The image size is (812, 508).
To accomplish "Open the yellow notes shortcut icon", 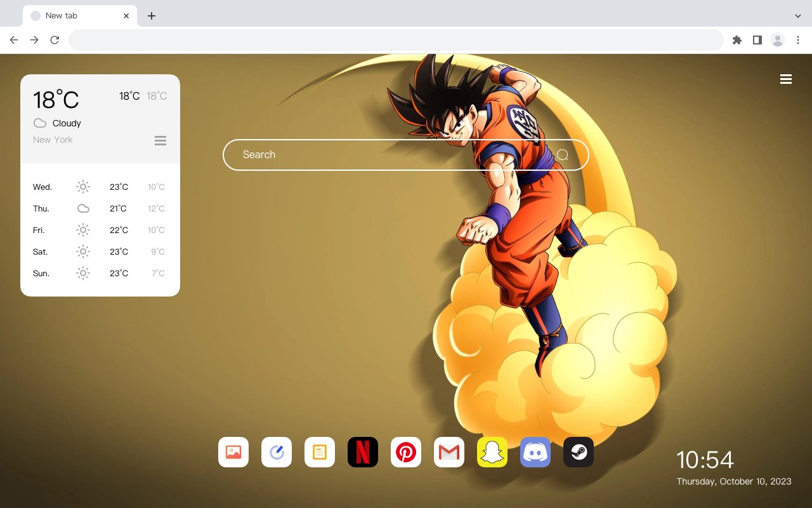I will tap(320, 452).
